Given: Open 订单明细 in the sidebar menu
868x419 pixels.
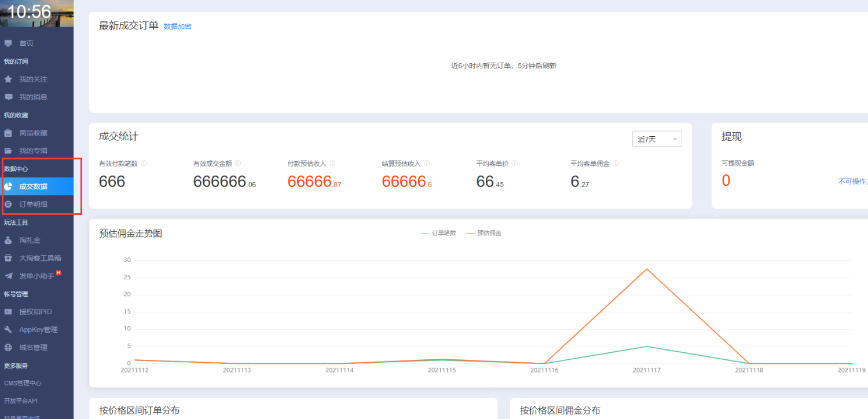Looking at the screenshot, I should (33, 204).
